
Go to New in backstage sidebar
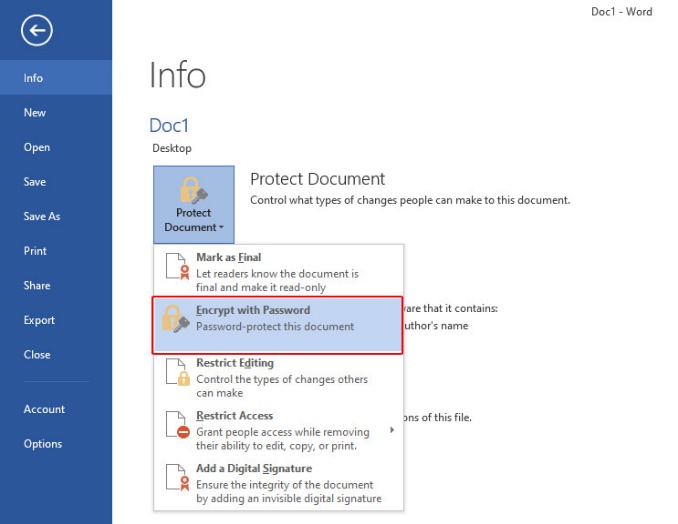56,112
